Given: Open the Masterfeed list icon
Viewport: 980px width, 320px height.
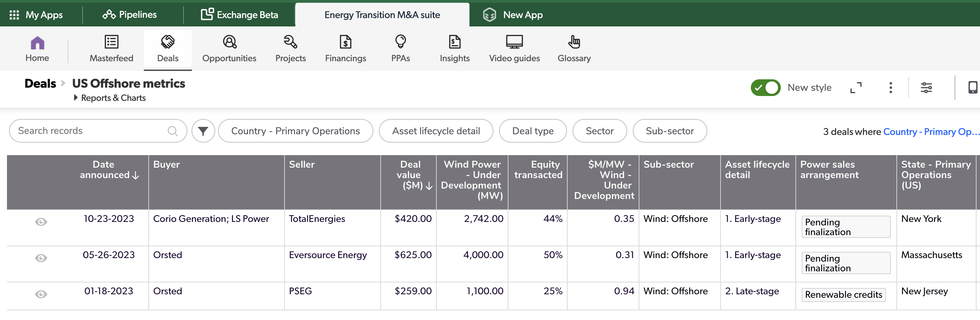Looking at the screenshot, I should (x=111, y=42).
